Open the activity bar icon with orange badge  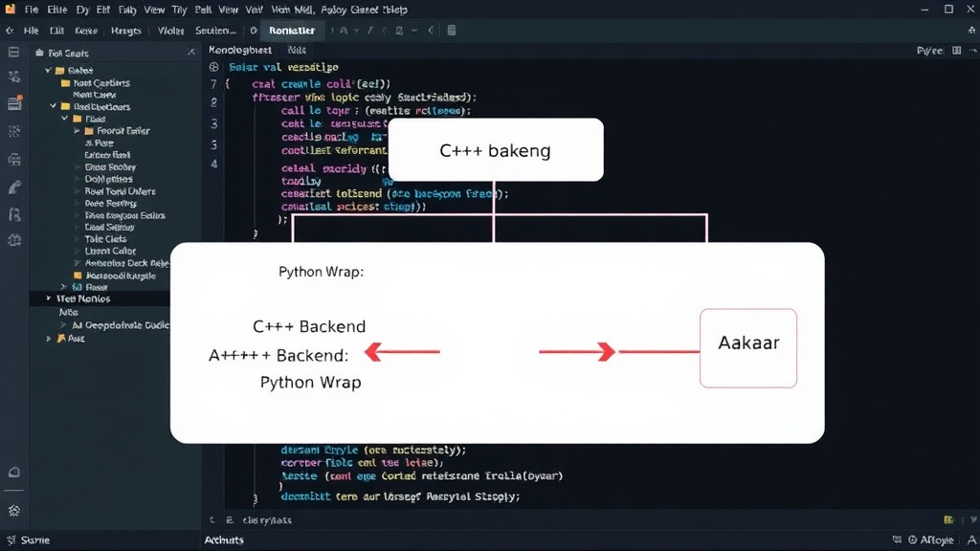[14, 103]
